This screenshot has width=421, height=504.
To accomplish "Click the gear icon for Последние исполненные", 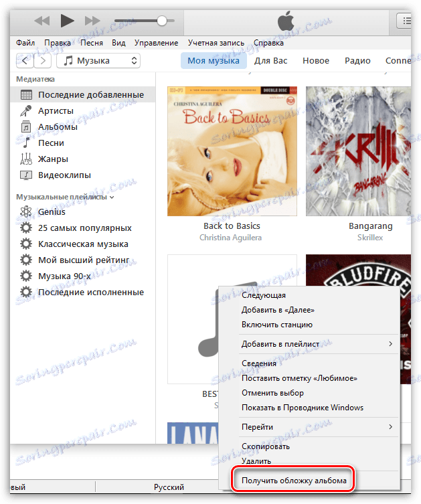I will pyautogui.click(x=26, y=292).
